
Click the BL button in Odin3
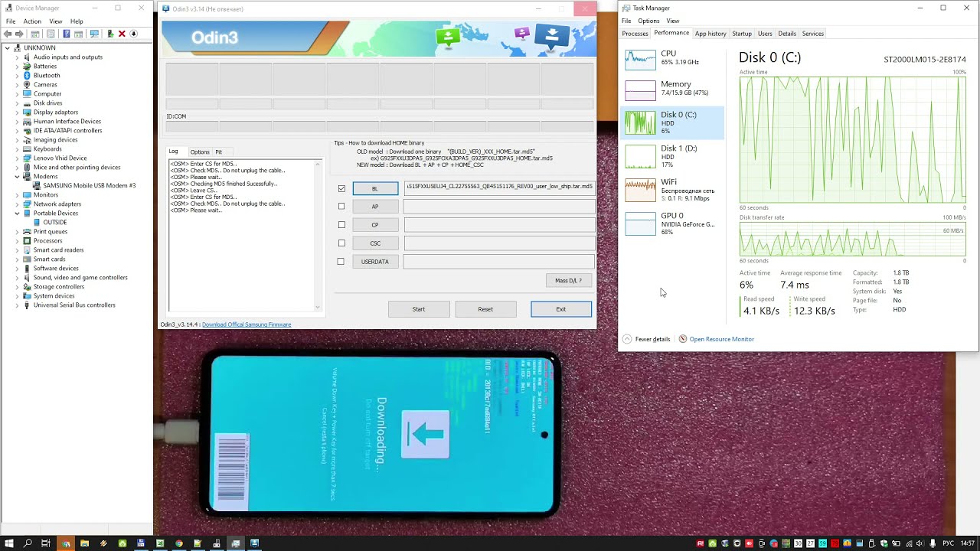pos(375,188)
